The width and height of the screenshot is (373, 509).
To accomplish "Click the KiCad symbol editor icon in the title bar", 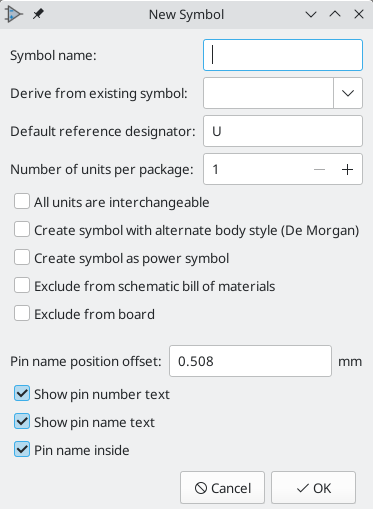I will pyautogui.click(x=14, y=15).
